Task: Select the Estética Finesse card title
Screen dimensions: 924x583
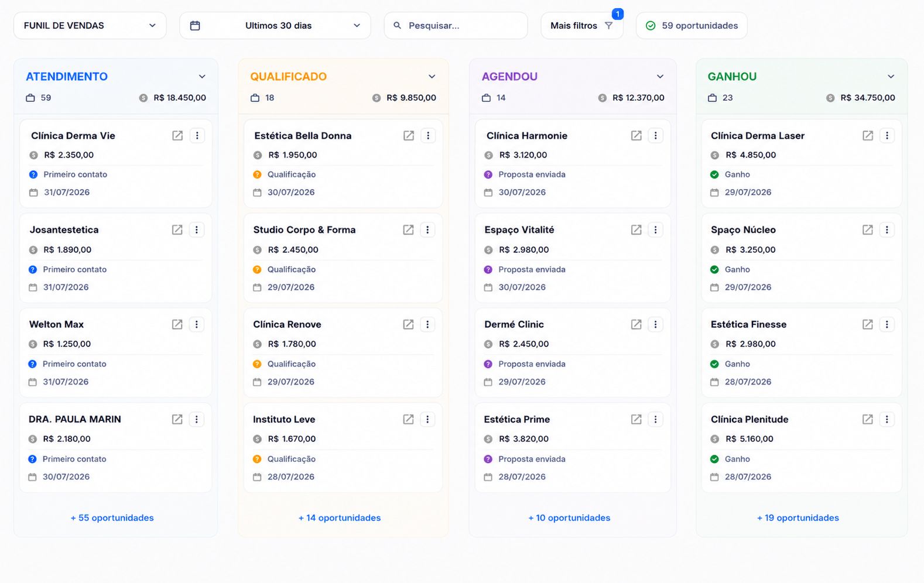Action: pyautogui.click(x=748, y=324)
